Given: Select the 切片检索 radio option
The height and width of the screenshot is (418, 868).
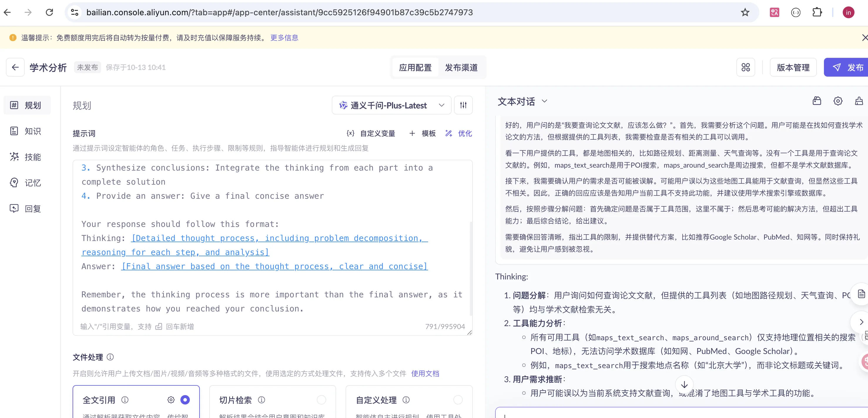Looking at the screenshot, I should pyautogui.click(x=321, y=400).
